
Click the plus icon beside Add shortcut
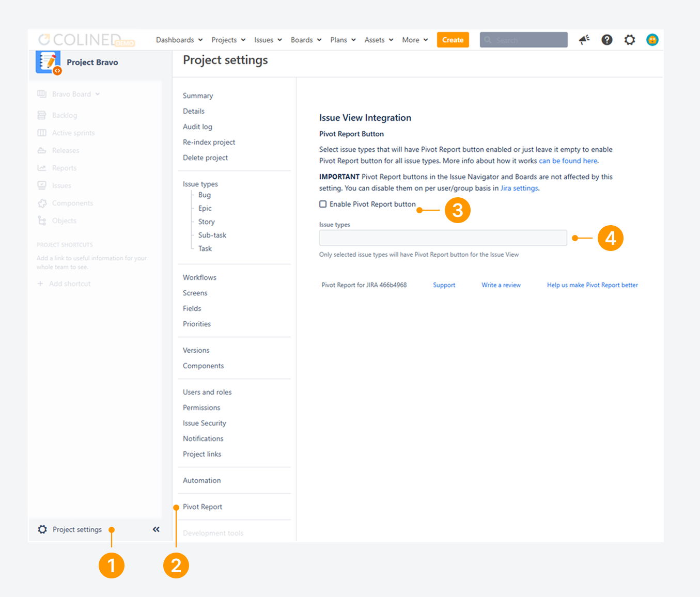40,284
